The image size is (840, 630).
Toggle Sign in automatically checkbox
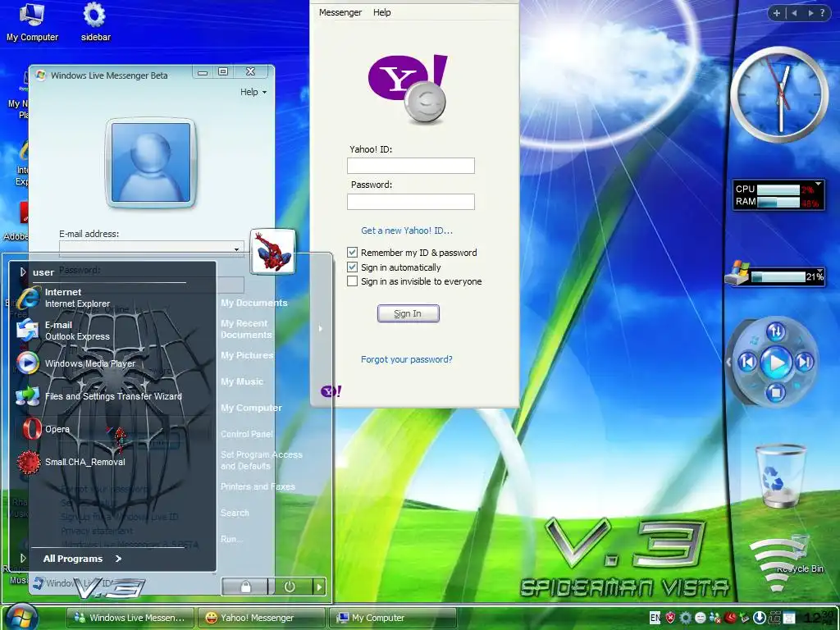[352, 267]
